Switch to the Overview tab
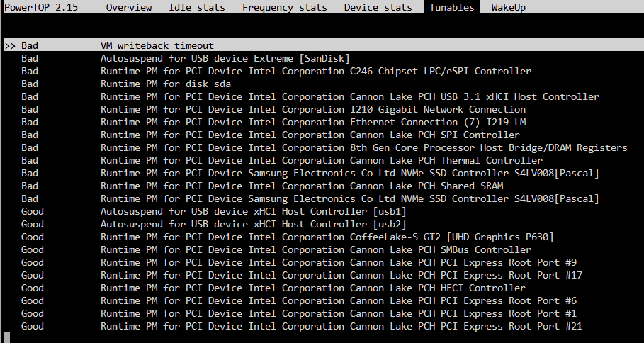644x343 pixels. click(x=128, y=7)
